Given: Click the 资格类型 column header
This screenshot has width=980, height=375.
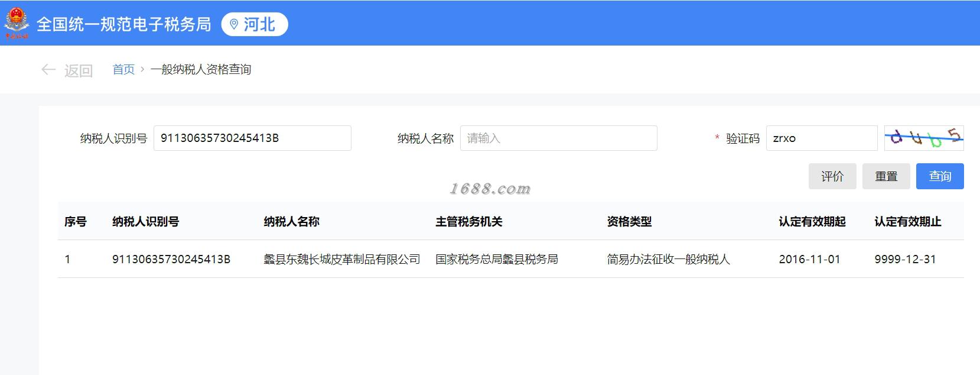Looking at the screenshot, I should 629,221.
